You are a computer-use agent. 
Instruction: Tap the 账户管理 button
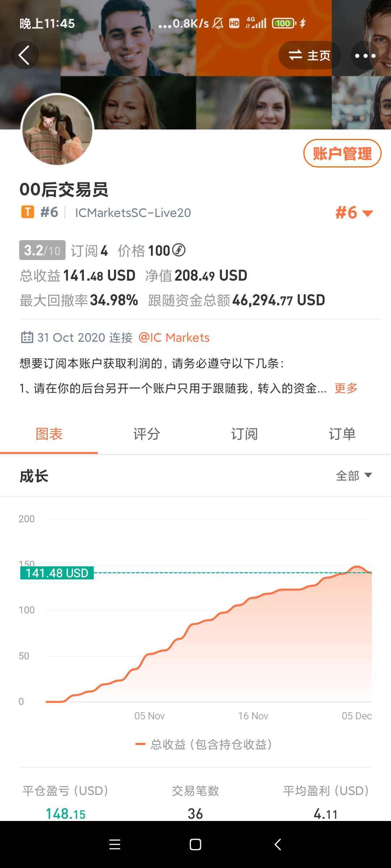(x=342, y=153)
